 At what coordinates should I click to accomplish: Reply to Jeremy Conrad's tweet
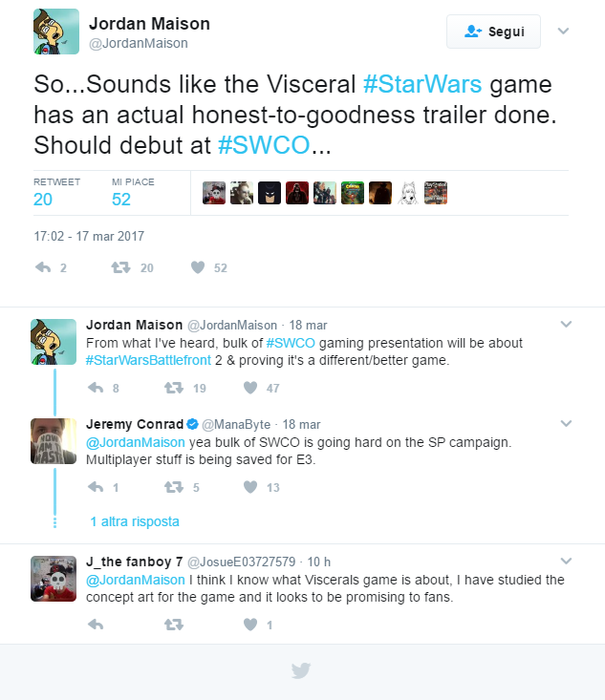95,487
